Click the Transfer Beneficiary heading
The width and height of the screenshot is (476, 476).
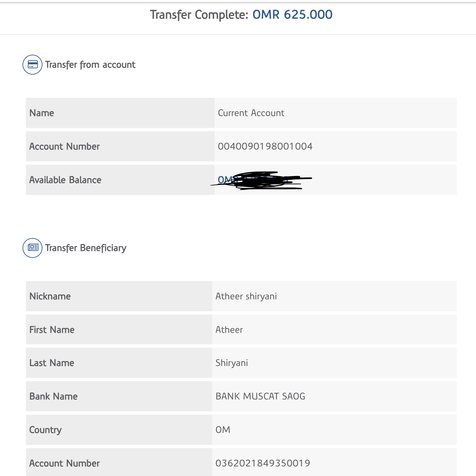click(86, 248)
